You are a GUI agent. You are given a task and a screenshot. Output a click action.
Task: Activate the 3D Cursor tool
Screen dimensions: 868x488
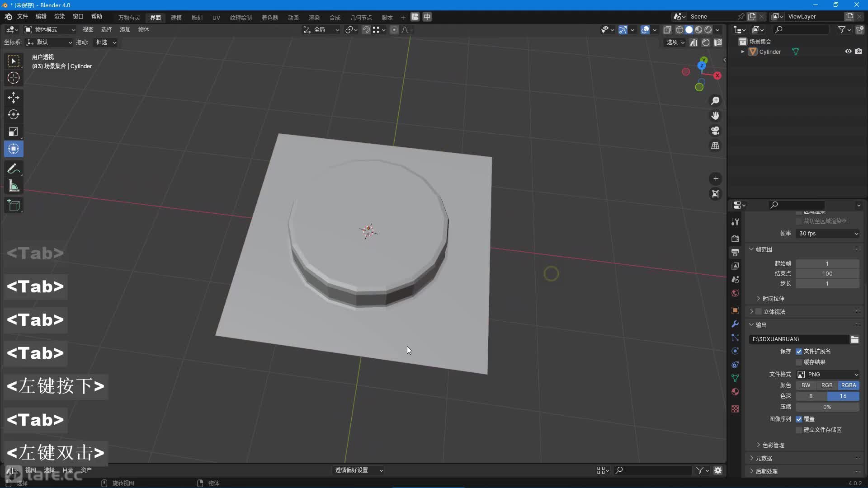coord(14,78)
